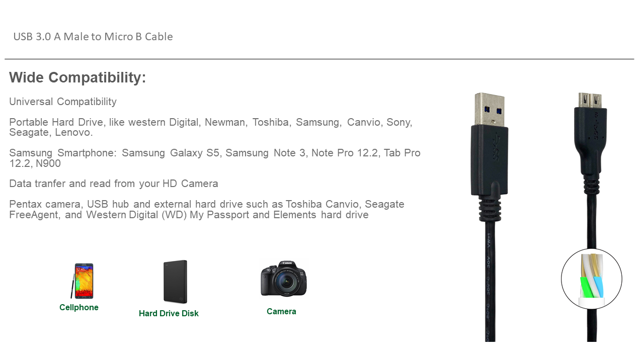Screen dimensions: 644x362
Task: Click the black hard drive image
Action: 175,282
